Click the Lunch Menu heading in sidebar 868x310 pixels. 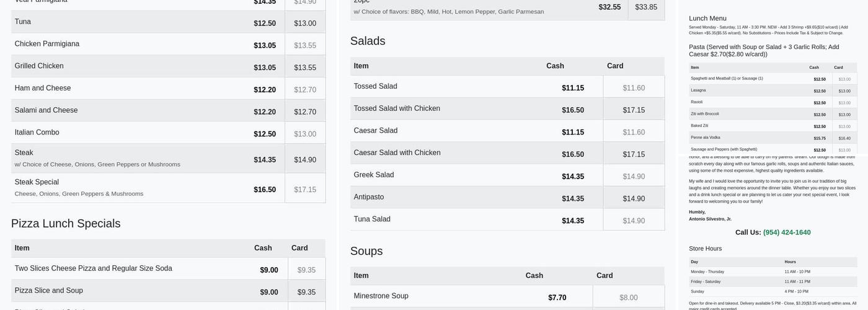(x=707, y=19)
